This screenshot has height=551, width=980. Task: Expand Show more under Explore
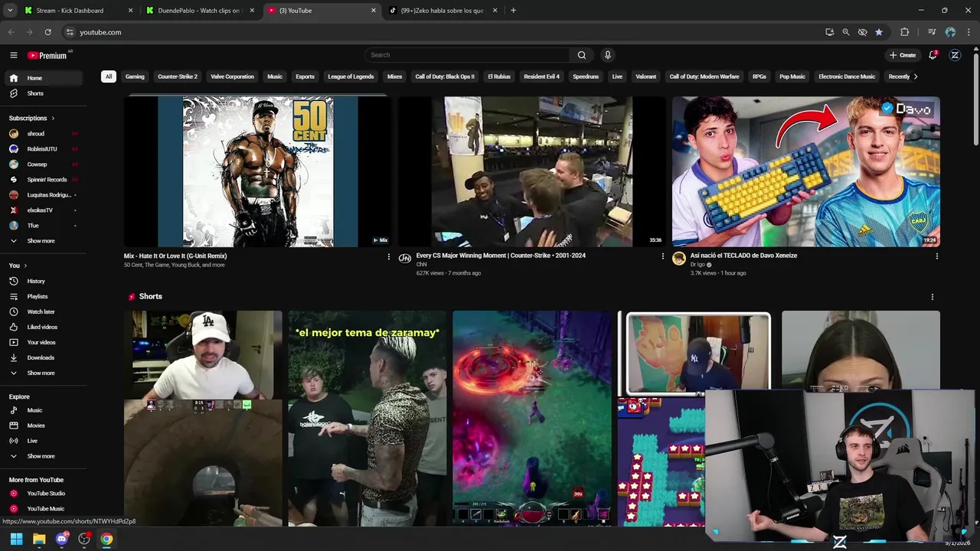43,456
